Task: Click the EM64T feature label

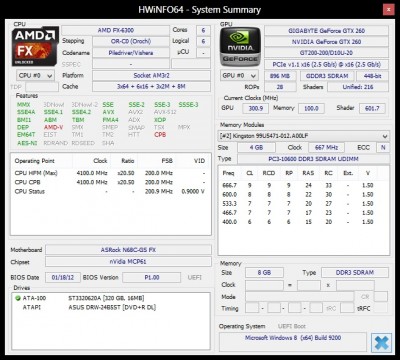Action: pos(26,135)
